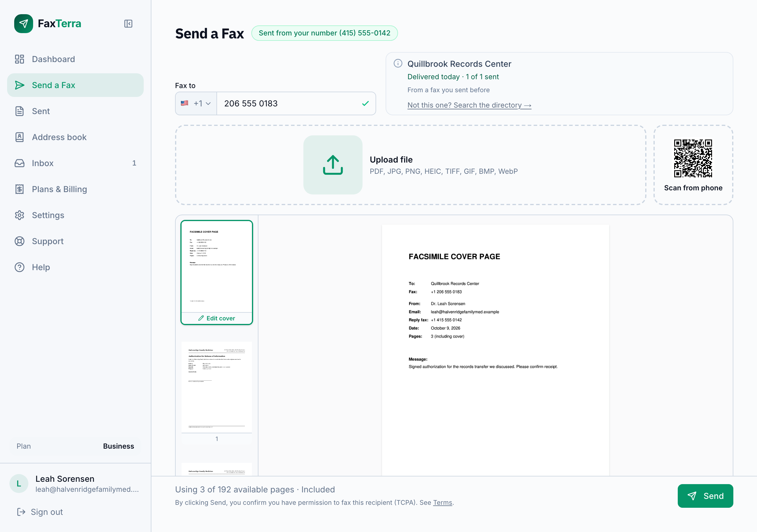Click the Sign out arrow icon
Screen dimensions: 757x532
click(x=21, y=512)
